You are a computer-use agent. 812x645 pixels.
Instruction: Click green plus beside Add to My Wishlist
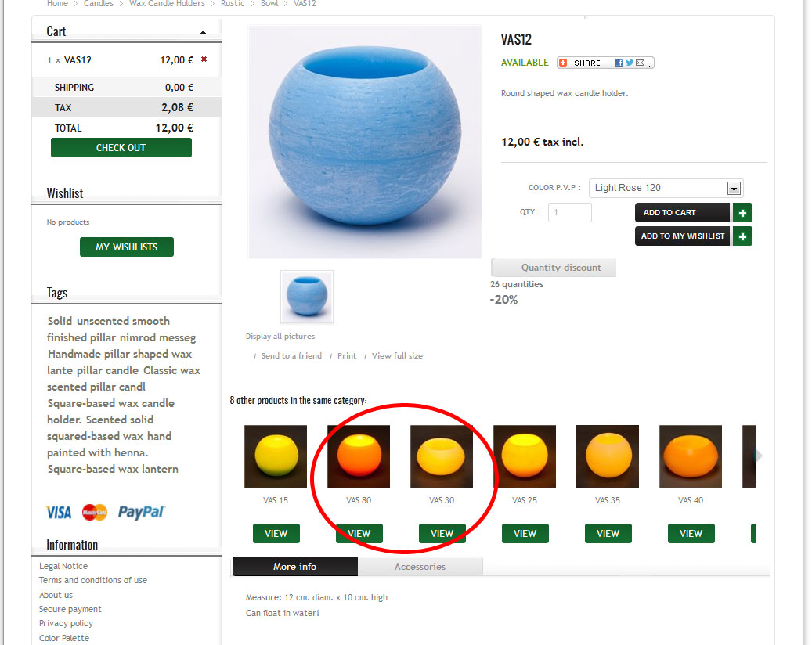click(x=742, y=236)
